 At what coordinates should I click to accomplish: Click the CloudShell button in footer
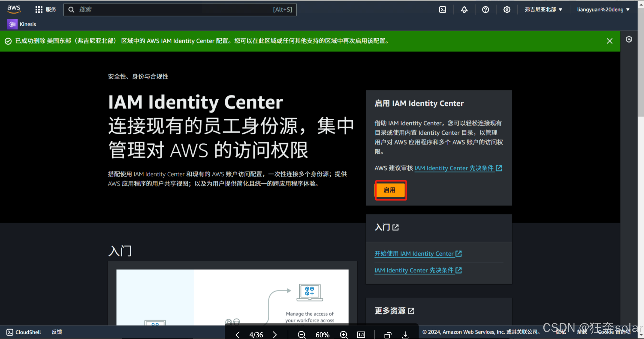pos(24,332)
